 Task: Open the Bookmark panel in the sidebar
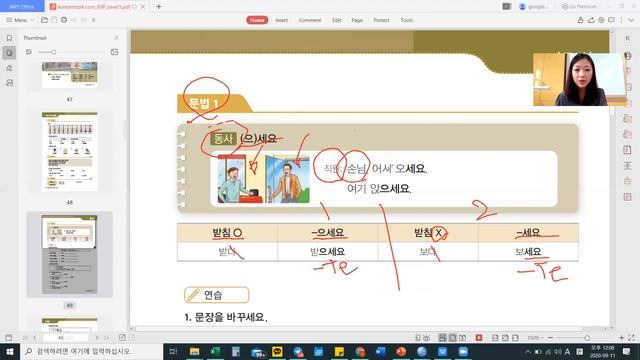pos(9,38)
